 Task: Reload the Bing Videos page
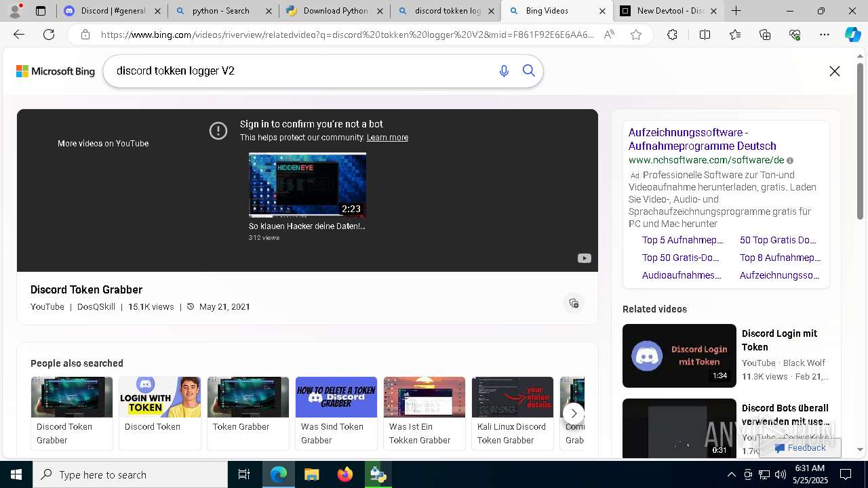click(x=49, y=35)
